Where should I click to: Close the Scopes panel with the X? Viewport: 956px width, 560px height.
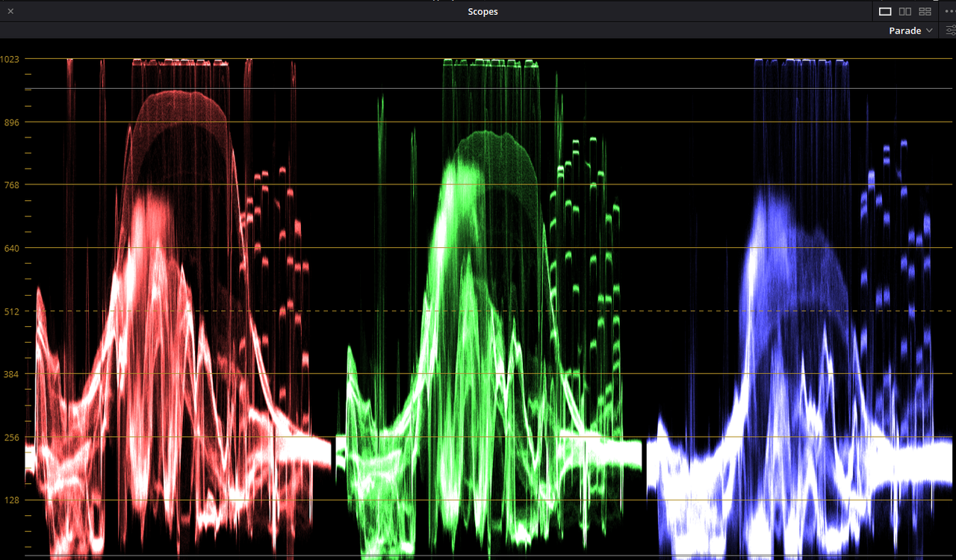coord(10,11)
